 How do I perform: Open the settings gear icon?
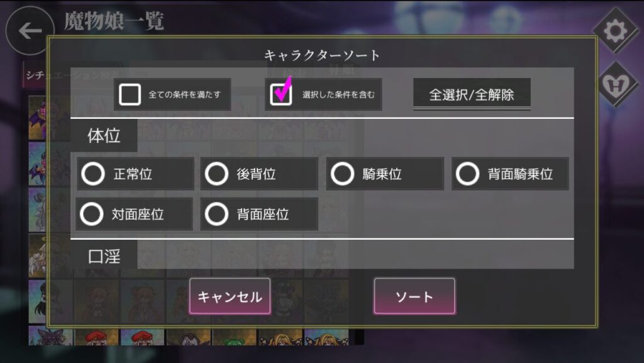(615, 31)
